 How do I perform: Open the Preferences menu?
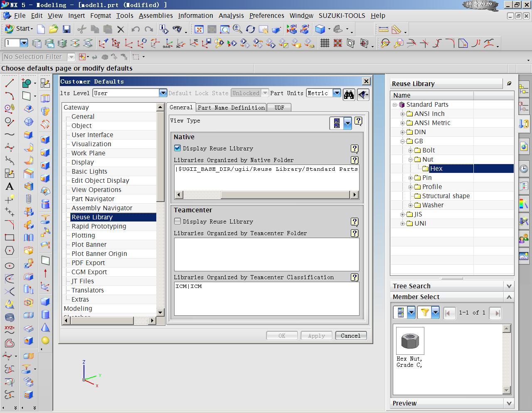(x=266, y=15)
